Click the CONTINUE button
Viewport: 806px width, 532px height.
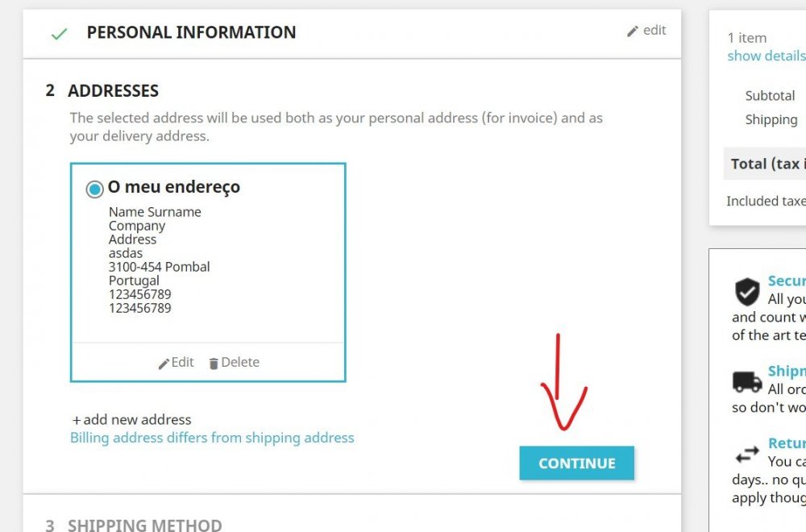tap(576, 463)
